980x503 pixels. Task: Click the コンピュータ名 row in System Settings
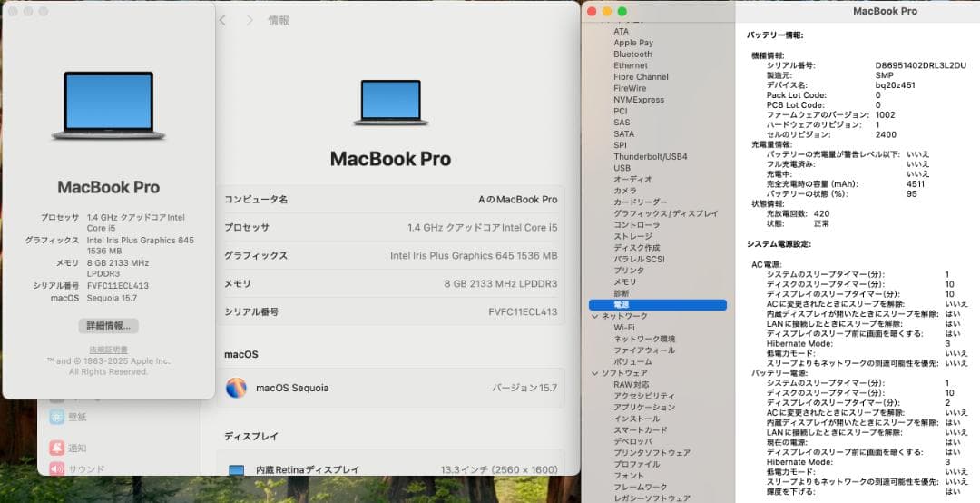pos(390,200)
